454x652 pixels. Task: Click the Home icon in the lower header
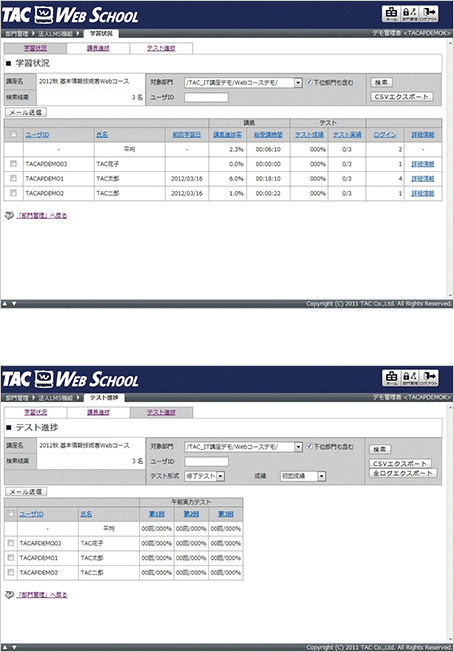[391, 377]
